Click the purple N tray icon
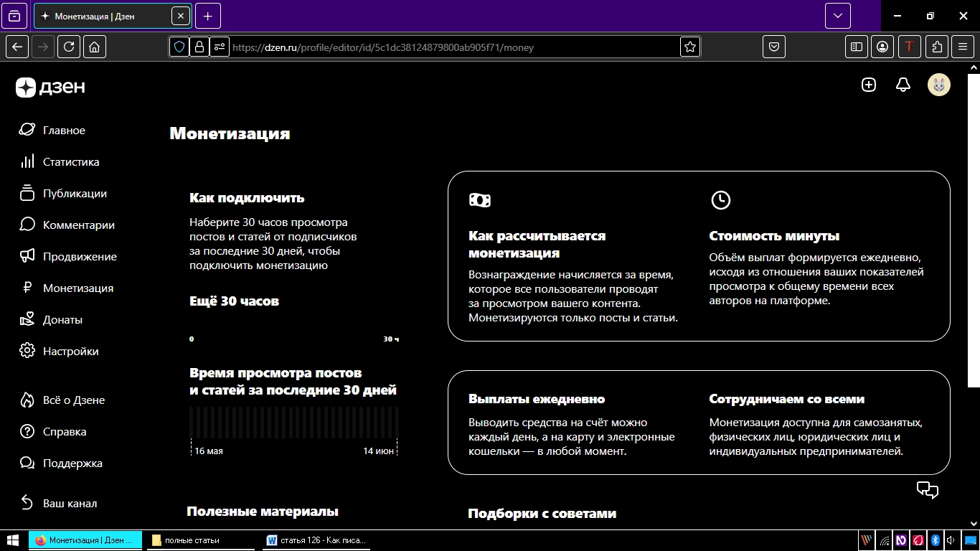 click(901, 540)
